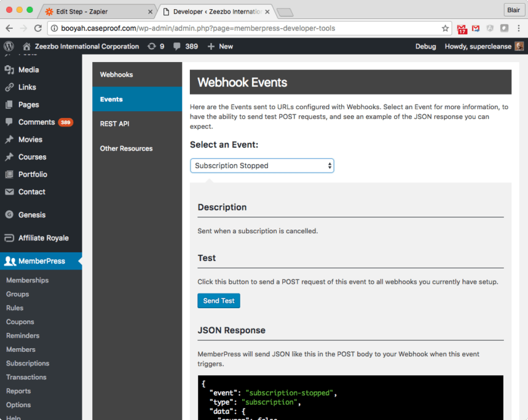Viewport: 528px width, 420px height.
Task: Open the red calendar extension icon
Action: [x=462, y=29]
